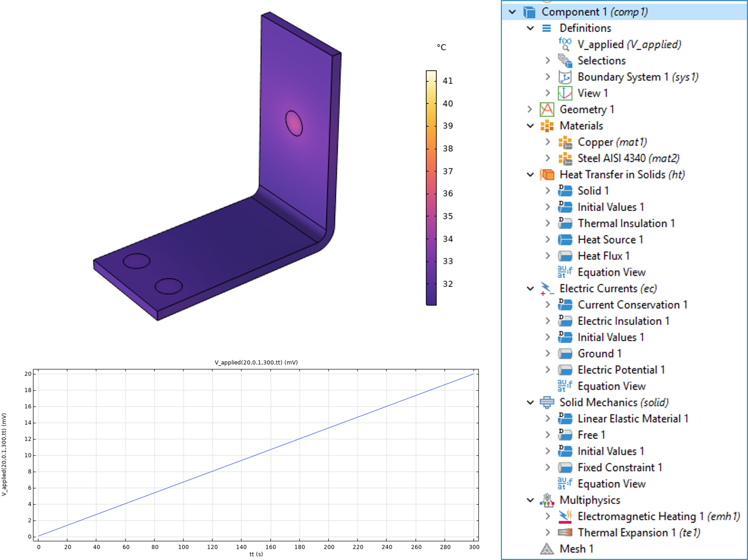
Task: Open heat transfer Equation View node
Action: click(x=611, y=273)
